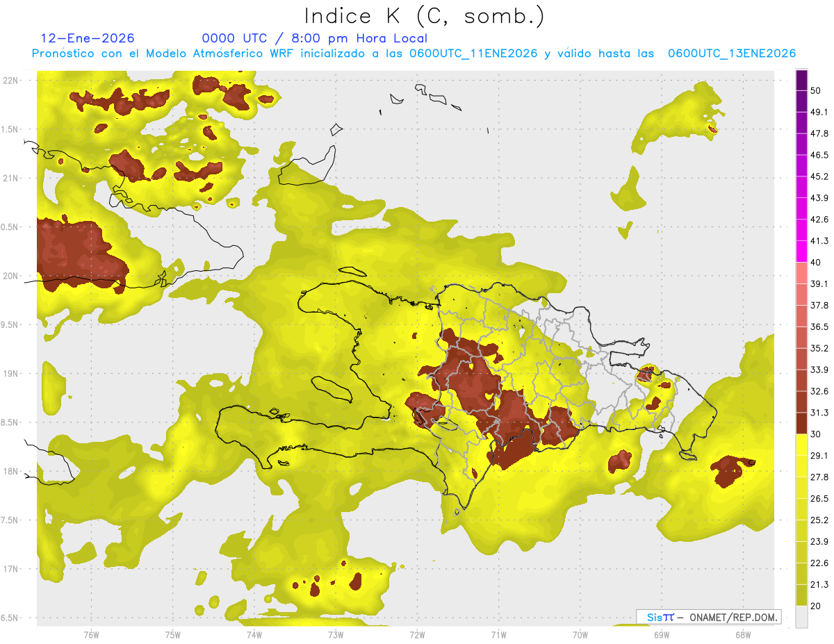Click the 'Pronóstico con el Modelo Atmosférico WRF' line

point(414,53)
